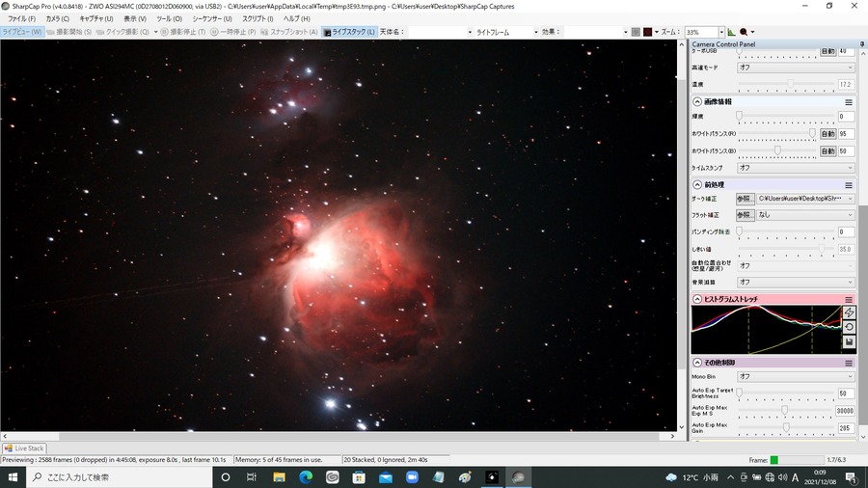Open the 高速モード dropdown
The image size is (868, 488).
[x=796, y=68]
